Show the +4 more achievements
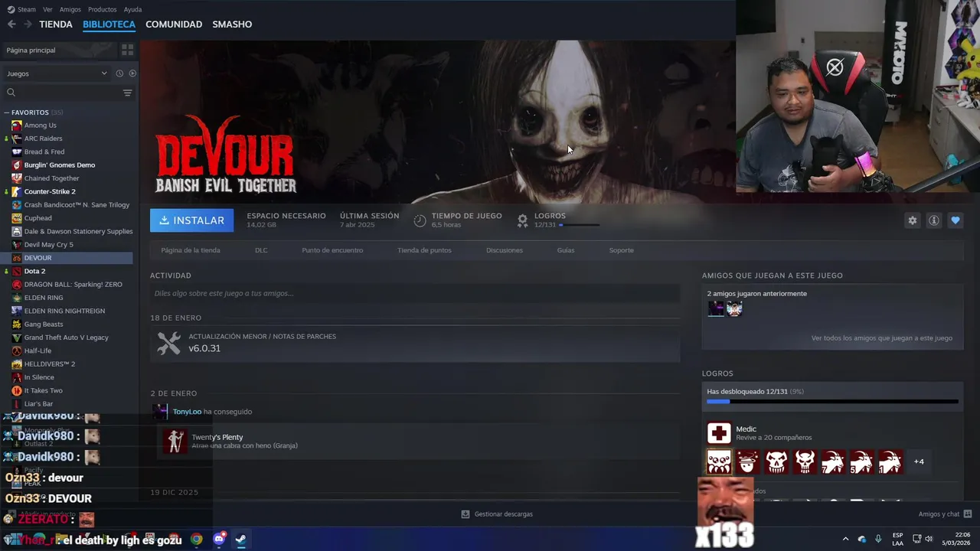Image resolution: width=980 pixels, height=551 pixels. point(919,461)
